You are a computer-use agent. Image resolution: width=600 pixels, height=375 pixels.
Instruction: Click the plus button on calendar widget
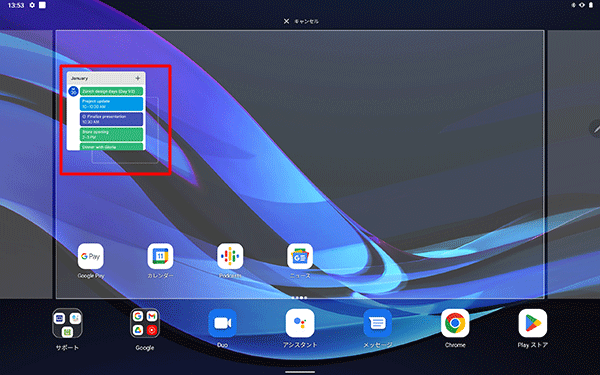[x=138, y=78]
